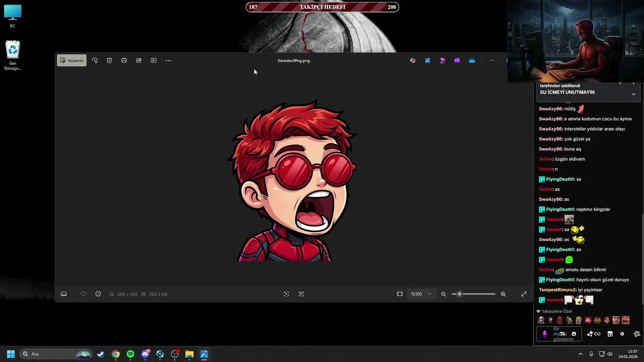This screenshot has width=644, height=362.
Task: Open the store icon in chat bar
Action: pyautogui.click(x=610, y=334)
